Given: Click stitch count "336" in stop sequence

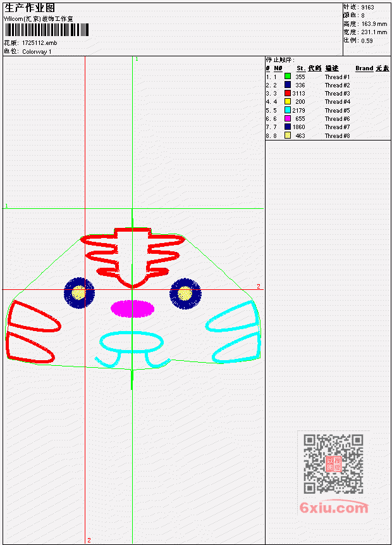Looking at the screenshot, I should pos(300,85).
